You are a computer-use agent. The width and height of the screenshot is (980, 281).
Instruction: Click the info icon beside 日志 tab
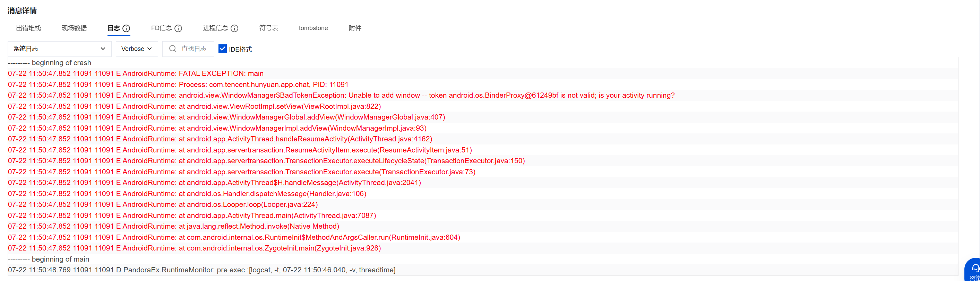(x=126, y=28)
